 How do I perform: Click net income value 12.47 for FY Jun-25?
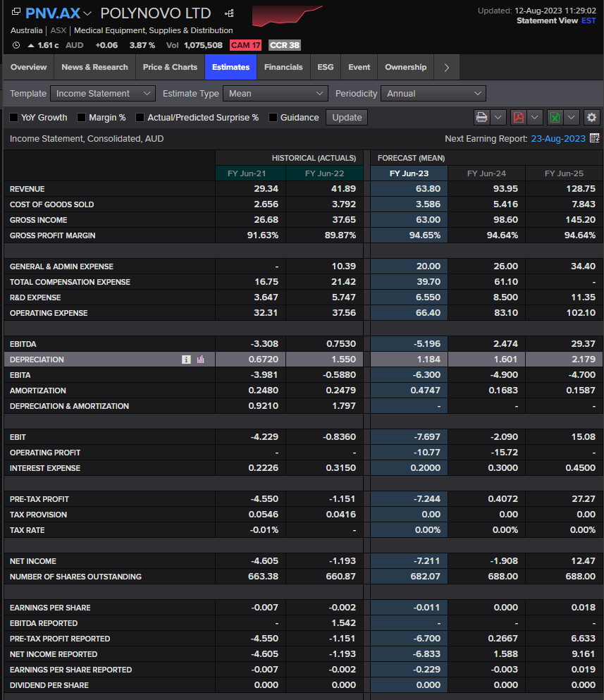pos(583,561)
